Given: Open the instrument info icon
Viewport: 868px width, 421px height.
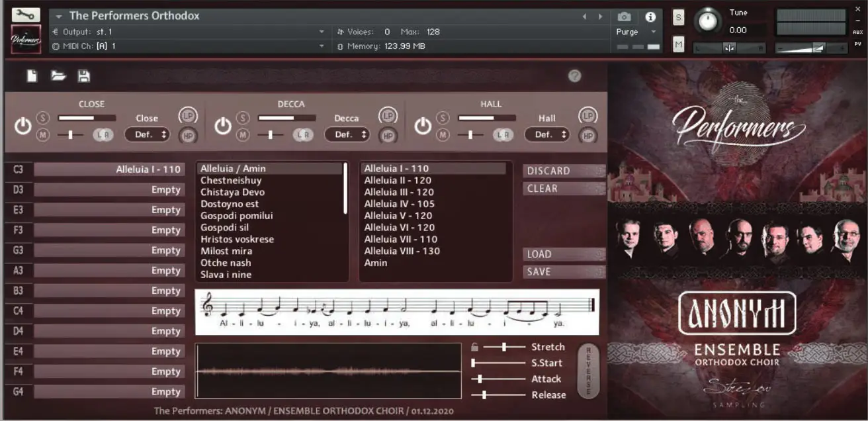Looking at the screenshot, I should click(x=650, y=17).
